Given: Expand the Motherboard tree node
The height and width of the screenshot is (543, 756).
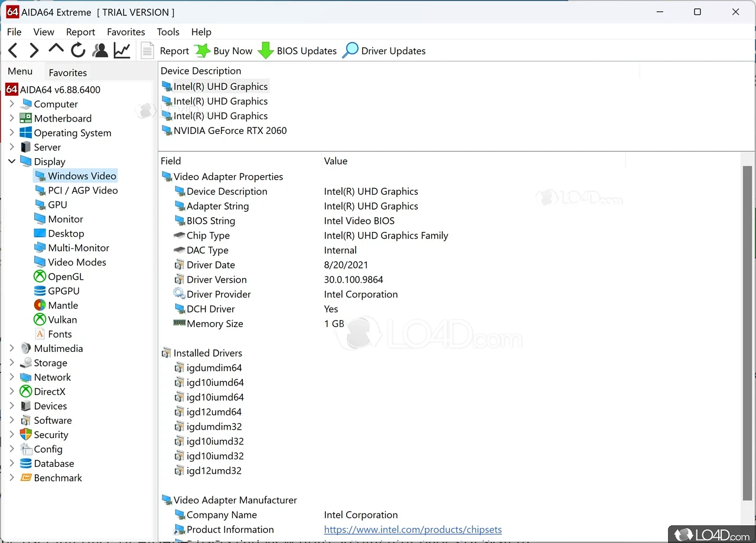Looking at the screenshot, I should pyautogui.click(x=11, y=118).
